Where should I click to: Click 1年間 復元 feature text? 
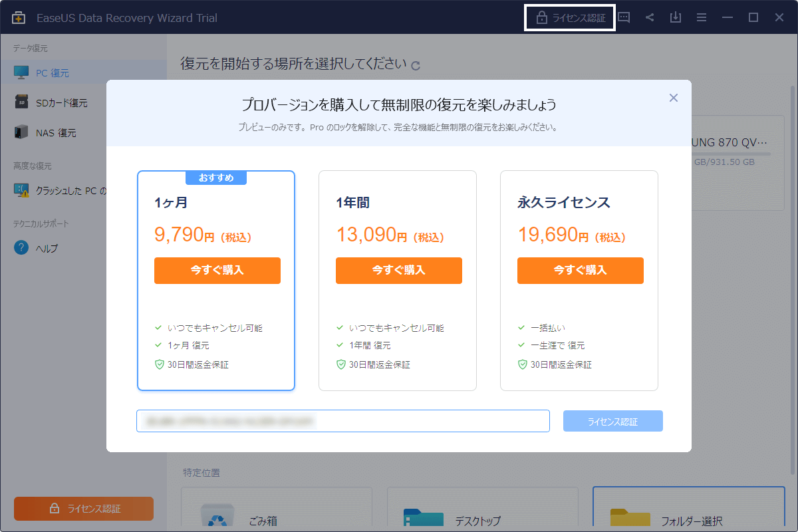click(x=370, y=346)
